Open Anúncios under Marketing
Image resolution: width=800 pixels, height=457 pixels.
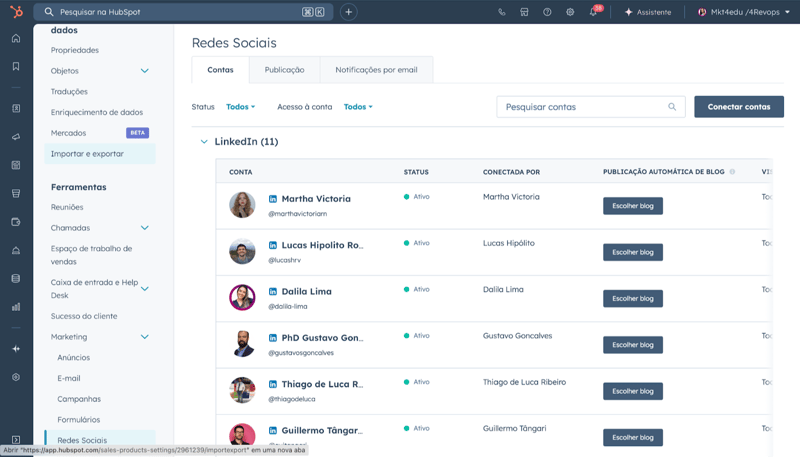(73, 358)
